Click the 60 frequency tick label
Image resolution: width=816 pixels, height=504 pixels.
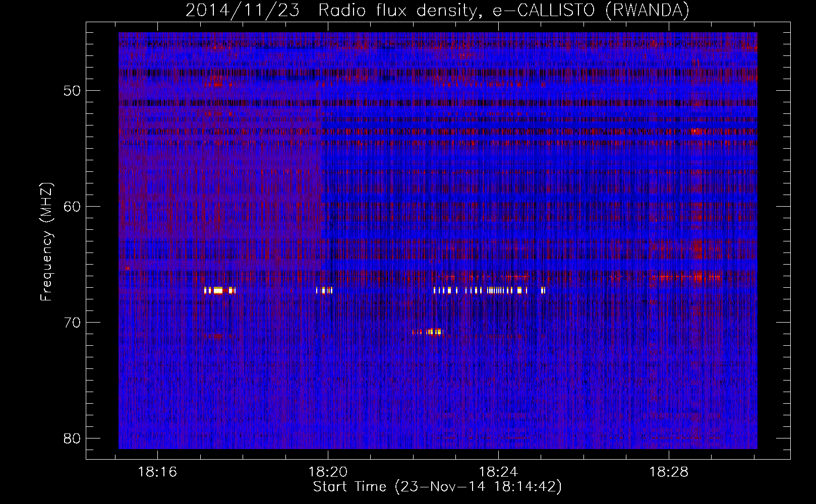click(x=72, y=207)
